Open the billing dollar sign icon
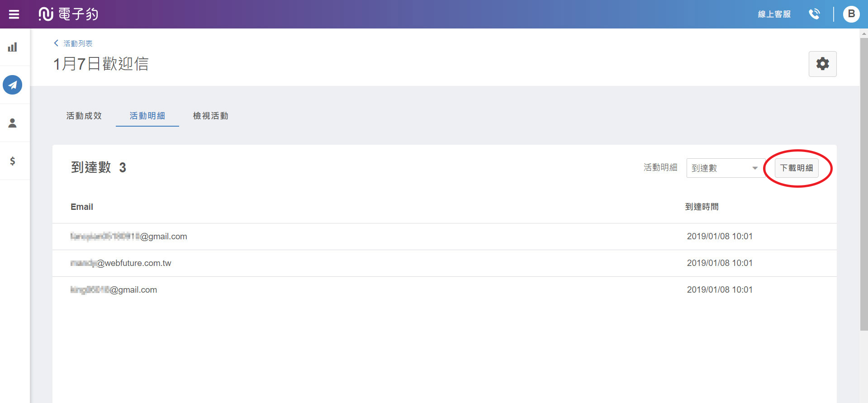The image size is (868, 403). coord(13,161)
